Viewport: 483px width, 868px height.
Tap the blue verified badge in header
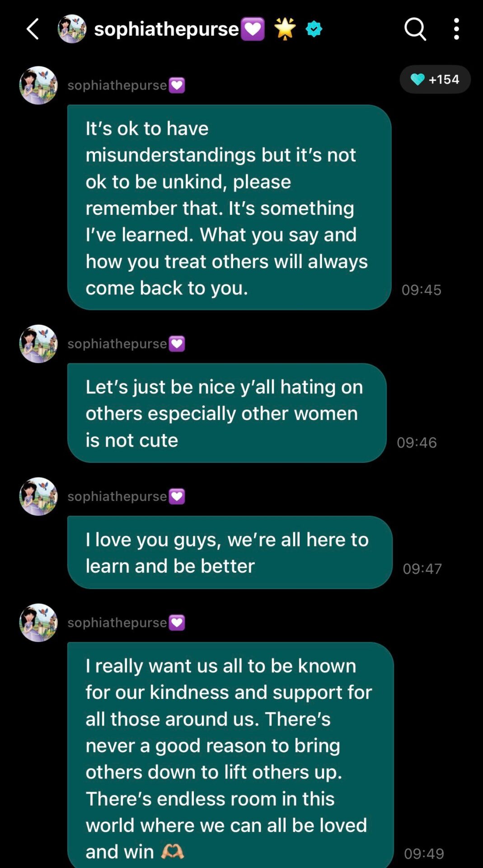(x=314, y=29)
